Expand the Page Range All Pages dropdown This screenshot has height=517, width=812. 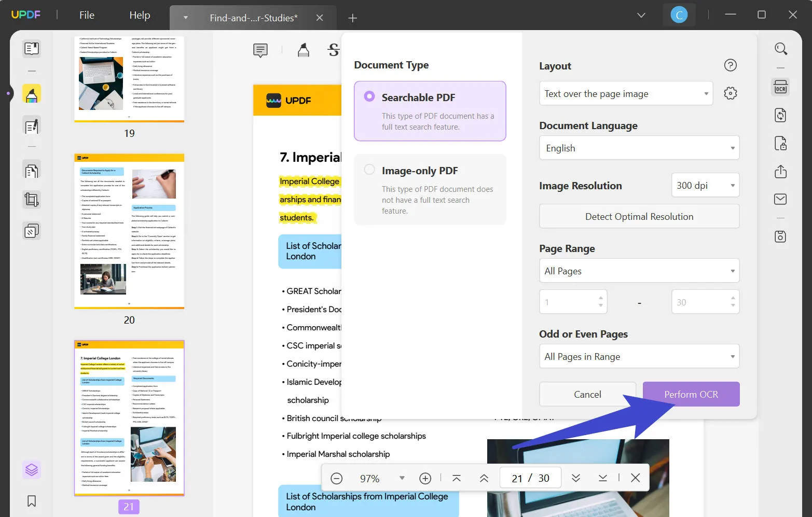tap(639, 271)
